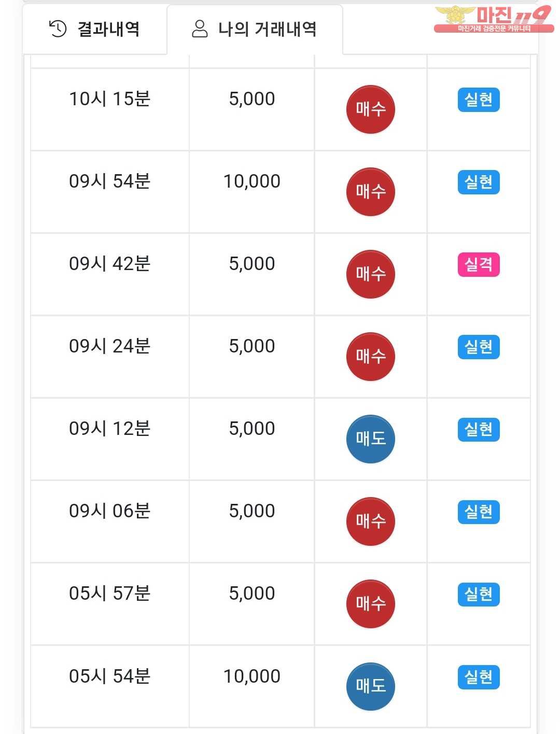560x734 pixels.
Task: Click the 실현 badge for 10시 15분
Action: 478,100
